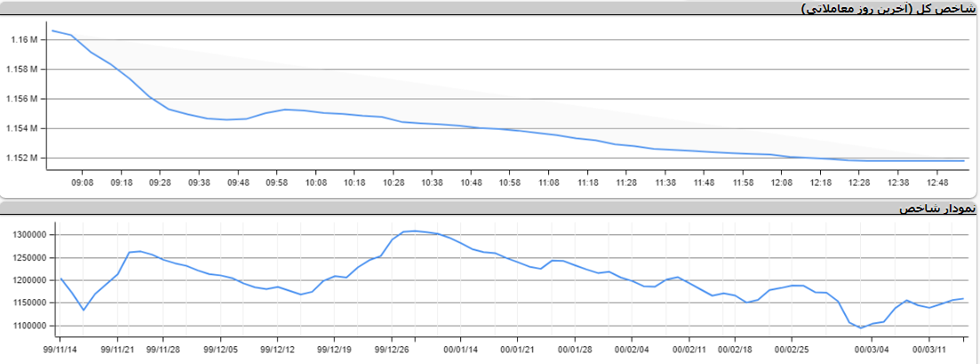Select the 09:58 time tick label

tap(277, 182)
